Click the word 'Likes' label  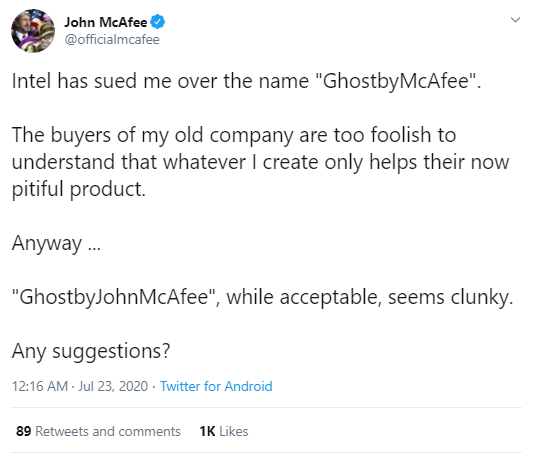click(234, 431)
